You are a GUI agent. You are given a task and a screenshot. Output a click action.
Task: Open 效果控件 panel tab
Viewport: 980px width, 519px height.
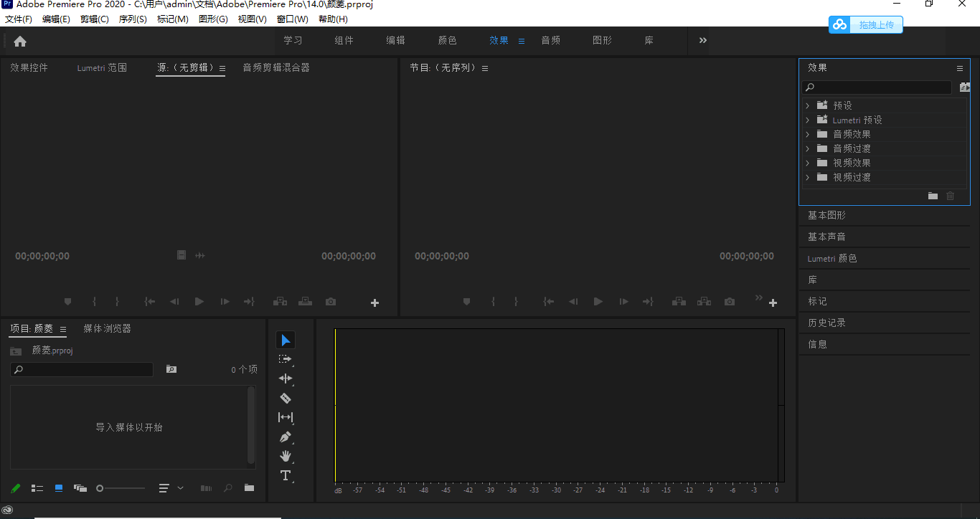[29, 67]
